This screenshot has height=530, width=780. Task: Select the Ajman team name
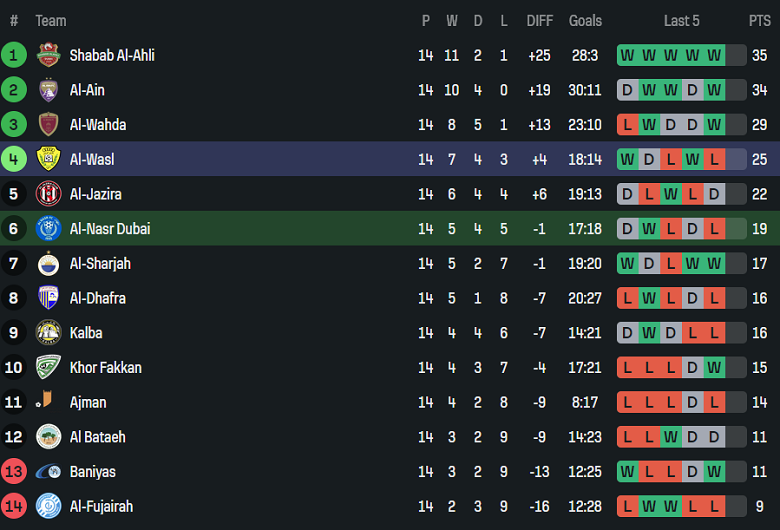(x=88, y=402)
